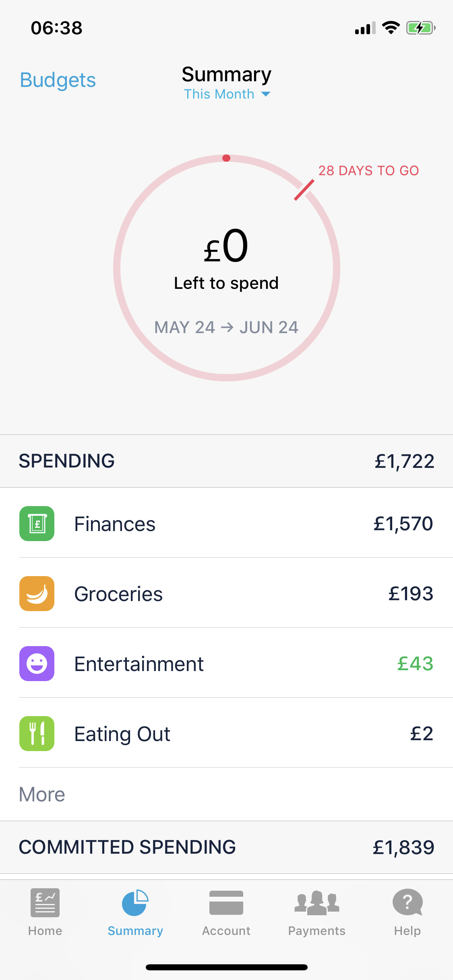The height and width of the screenshot is (980, 453).
Task: Open the Groceries £193 spending row
Action: [226, 593]
